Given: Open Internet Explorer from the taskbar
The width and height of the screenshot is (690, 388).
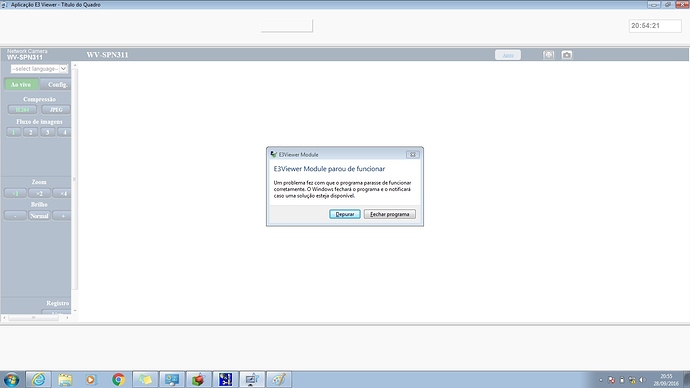Looking at the screenshot, I should click(39, 379).
